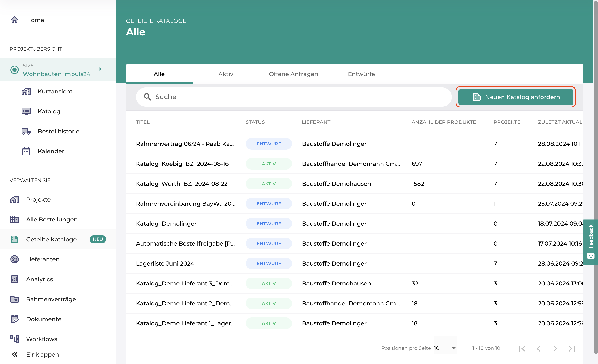Click ENTWURF badge of Lagerliste Juni 2024
This screenshot has height=364, width=598.
[269, 263]
